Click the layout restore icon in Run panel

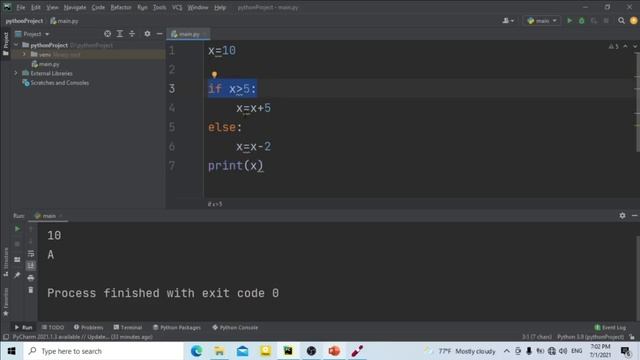pyautogui.click(x=17, y=260)
